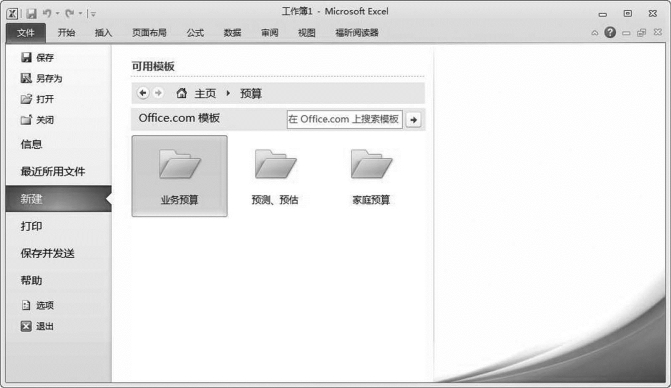
Task: Minimize the workbook window icon in ribbon bar
Action: point(626,33)
